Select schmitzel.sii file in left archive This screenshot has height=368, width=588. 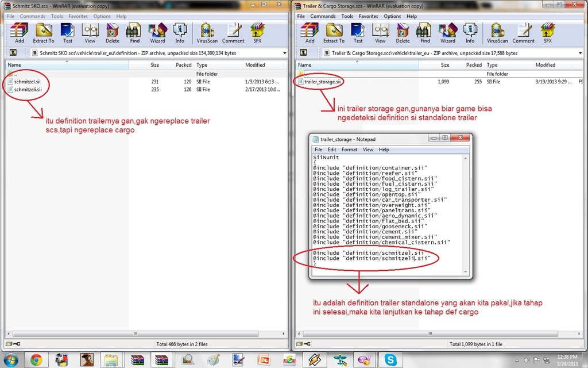tap(27, 82)
